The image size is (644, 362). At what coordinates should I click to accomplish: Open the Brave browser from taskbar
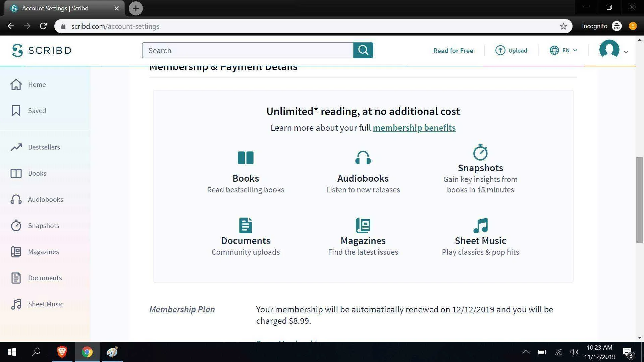click(62, 352)
